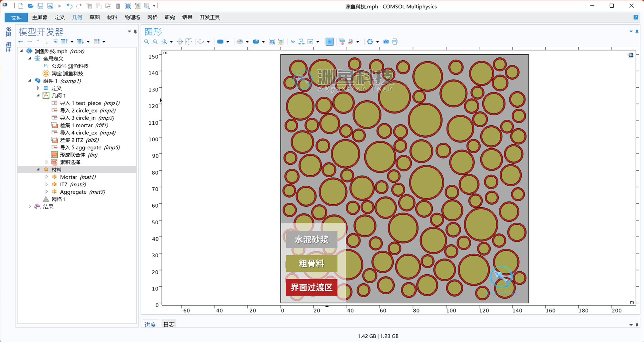This screenshot has height=342, width=644.
Task: Toggle the selection filter icon in Graphics
Action: coord(342,42)
